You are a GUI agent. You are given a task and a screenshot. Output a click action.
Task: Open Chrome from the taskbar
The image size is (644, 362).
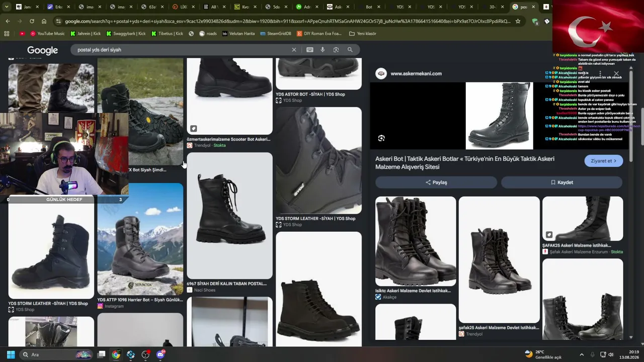pos(116,354)
